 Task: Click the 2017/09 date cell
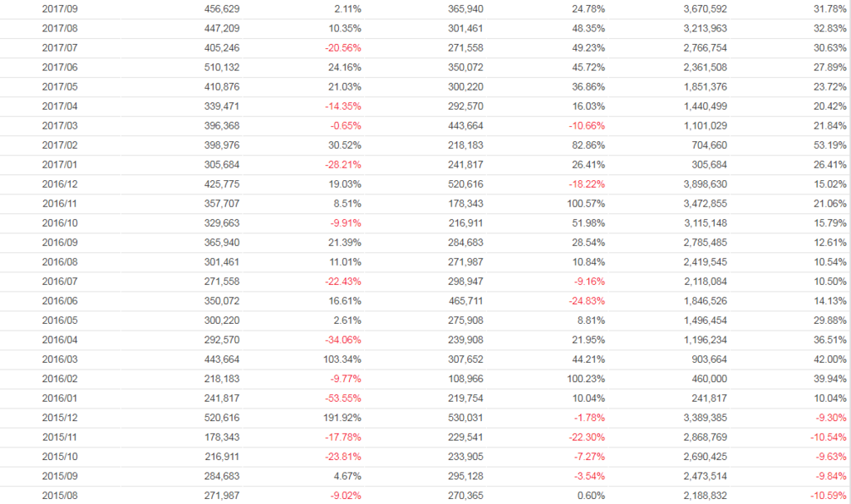click(x=59, y=9)
